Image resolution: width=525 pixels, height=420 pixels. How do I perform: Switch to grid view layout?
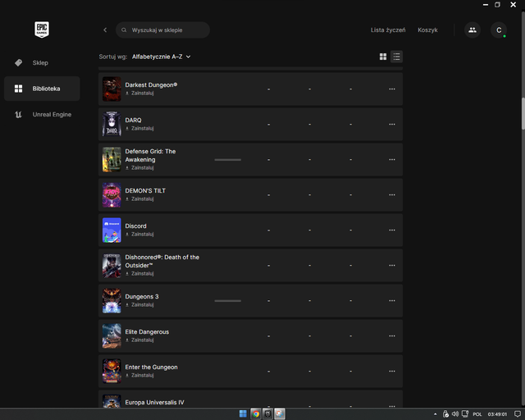click(383, 57)
